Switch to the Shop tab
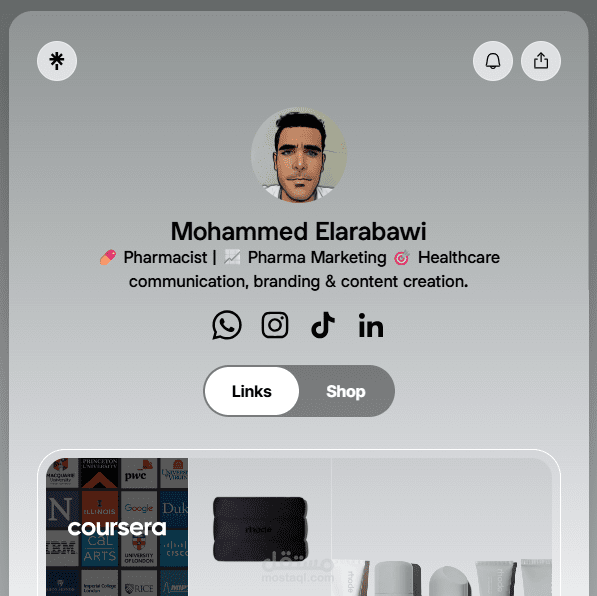Screen dimensions: 597x596 pyautogui.click(x=346, y=391)
